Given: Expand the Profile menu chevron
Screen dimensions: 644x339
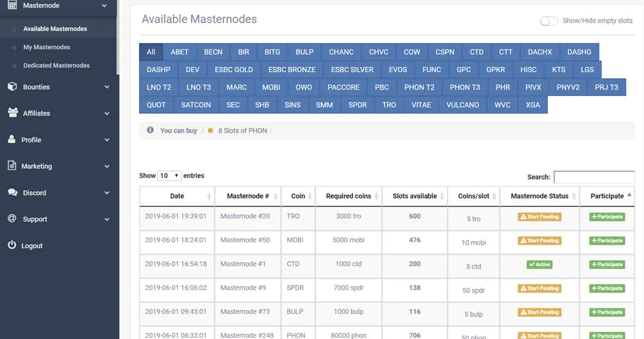Looking at the screenshot, I should 107,140.
